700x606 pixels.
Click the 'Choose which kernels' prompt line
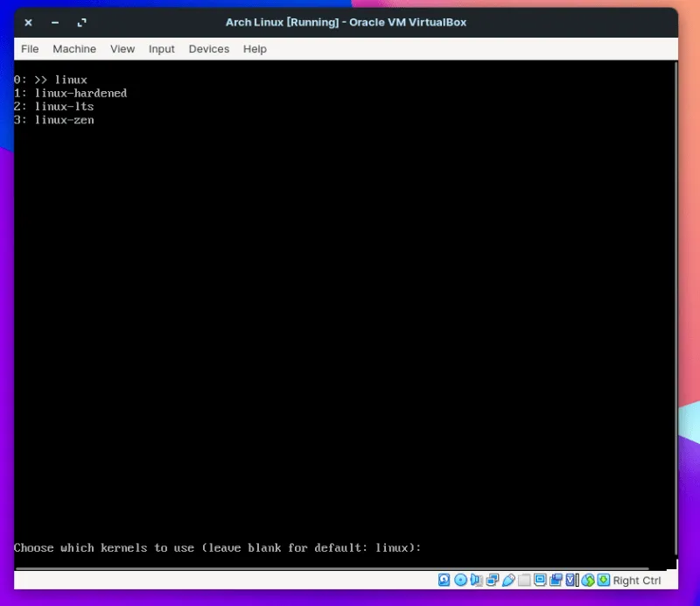tap(217, 548)
